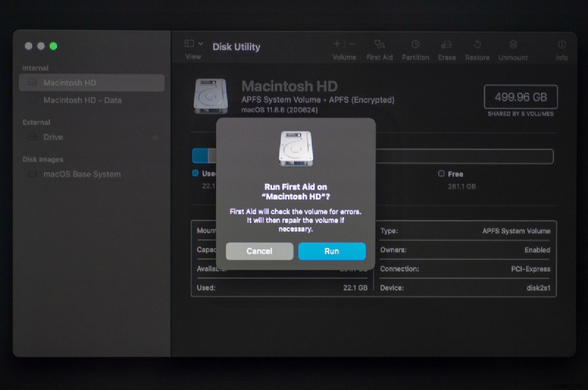Open the View sidebar icon
This screenshot has width=588, height=390.
click(x=190, y=44)
